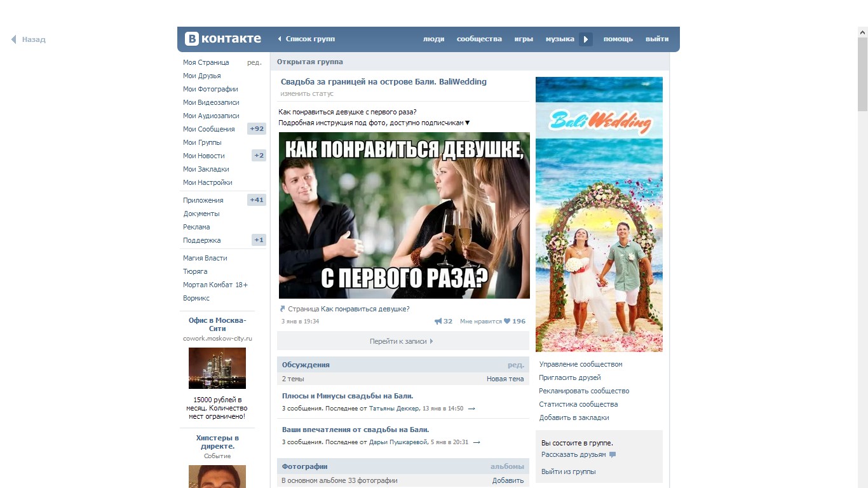Image resolution: width=868 pixels, height=488 pixels.
Task: Open Мои Сообщения in sidebar
Action: (209, 129)
